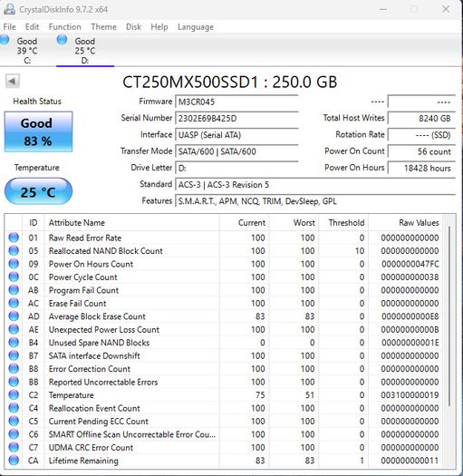Click the CrystalDiskInfo app icon in title bar
Image resolution: width=463 pixels, height=476 pixels.
[9, 9]
